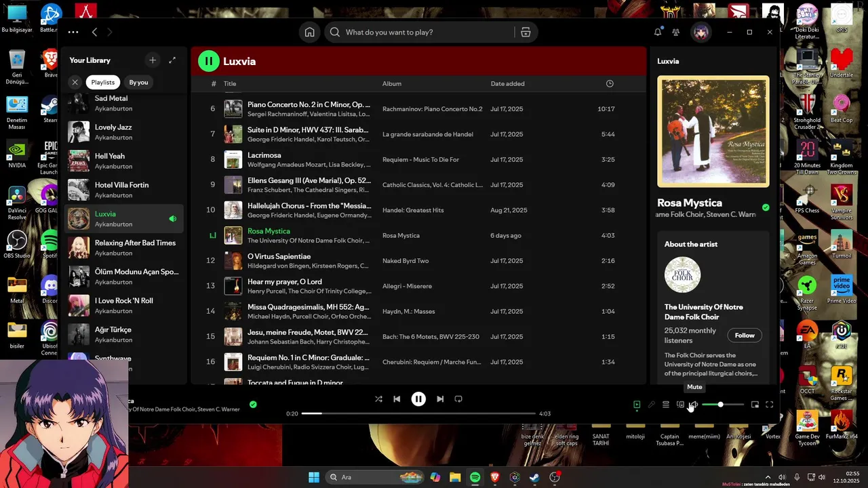
Task: Select O Virtus Sapientiae track
Action: point(418,261)
